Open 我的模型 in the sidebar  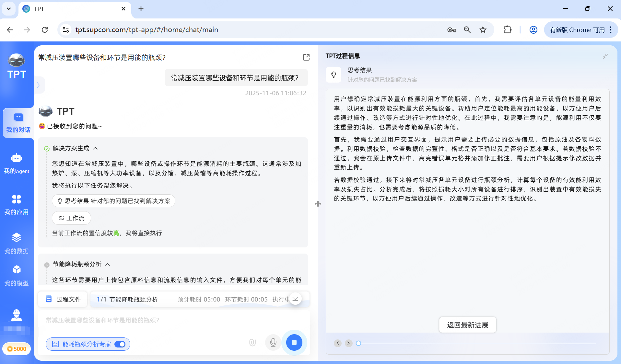coord(17,275)
